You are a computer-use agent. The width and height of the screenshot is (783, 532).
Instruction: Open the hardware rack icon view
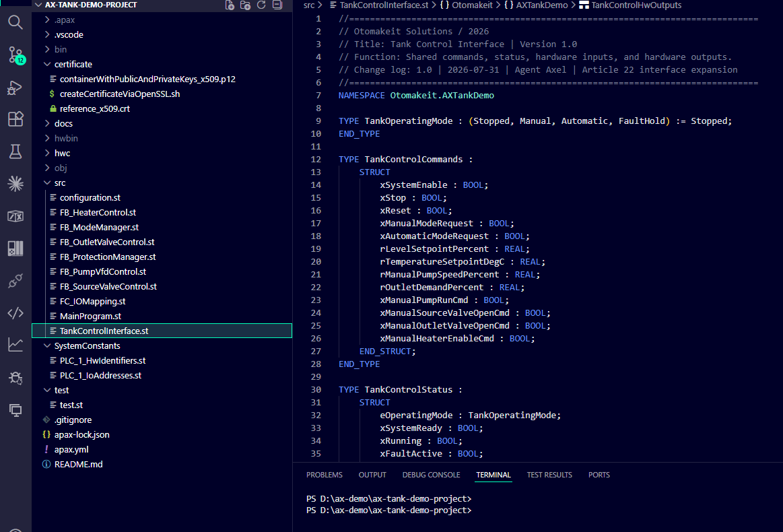click(x=15, y=248)
